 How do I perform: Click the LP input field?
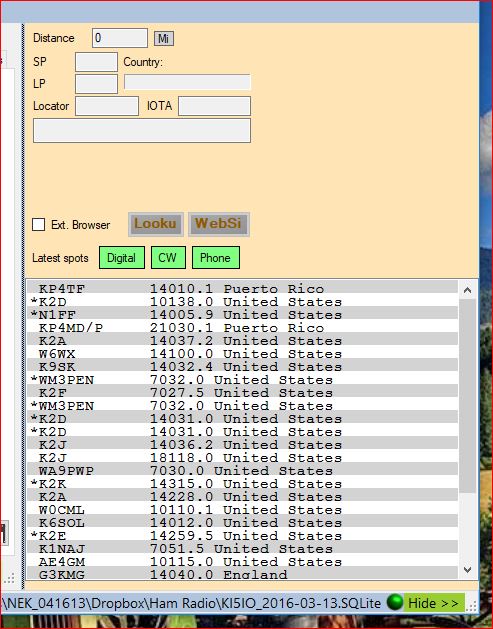click(96, 84)
